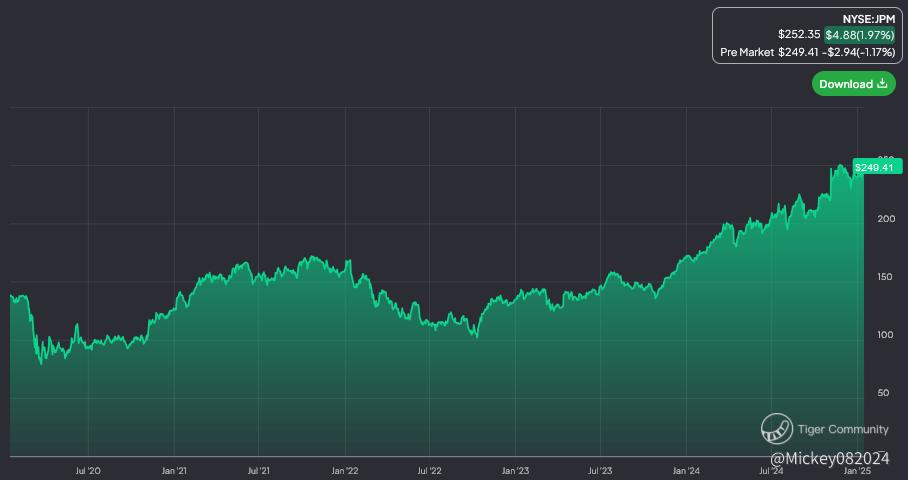Viewport: 908px width, 480px height.
Task: Click the $252.35 price value
Action: tap(799, 35)
